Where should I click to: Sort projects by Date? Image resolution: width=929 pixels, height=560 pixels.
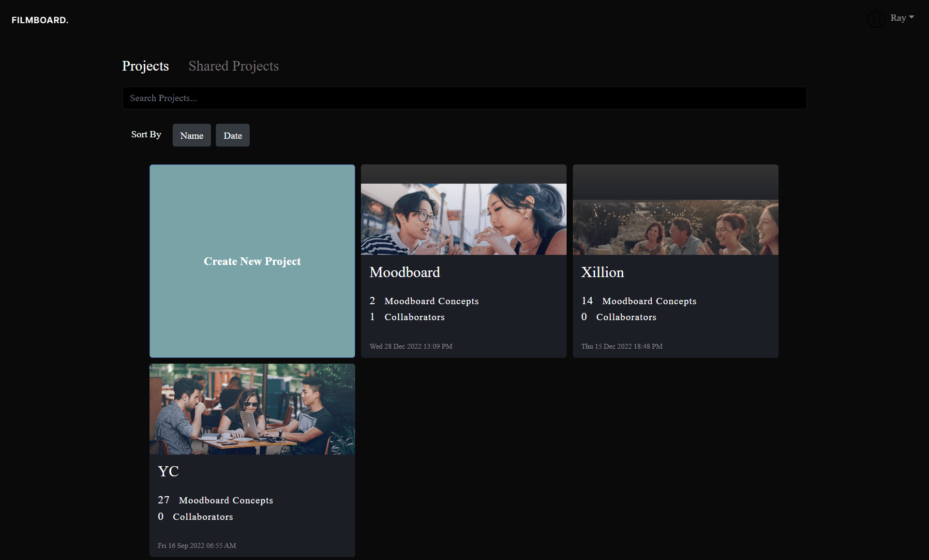click(x=232, y=135)
